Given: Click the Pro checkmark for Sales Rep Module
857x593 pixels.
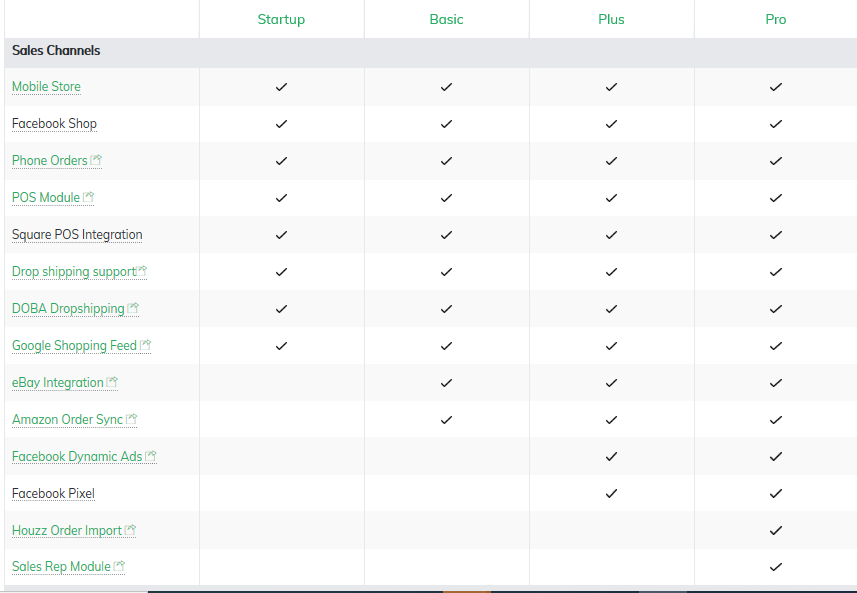Looking at the screenshot, I should [x=776, y=567].
